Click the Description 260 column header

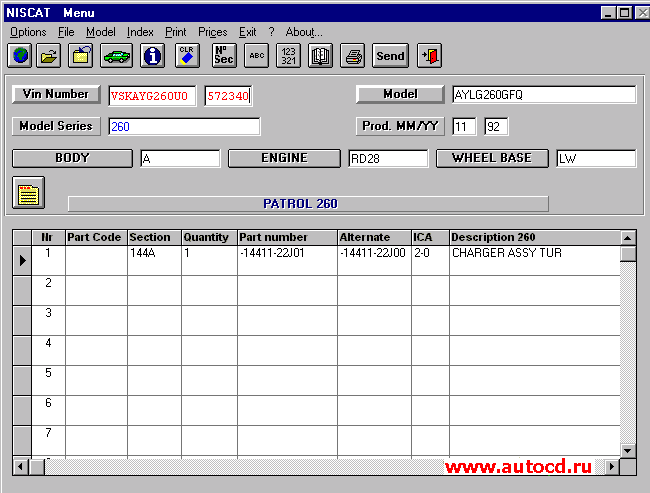(535, 237)
